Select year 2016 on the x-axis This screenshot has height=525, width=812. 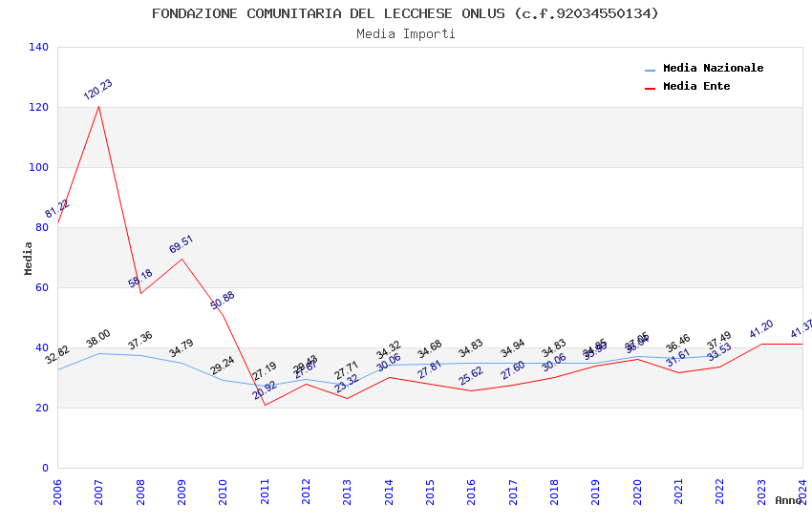(471, 492)
